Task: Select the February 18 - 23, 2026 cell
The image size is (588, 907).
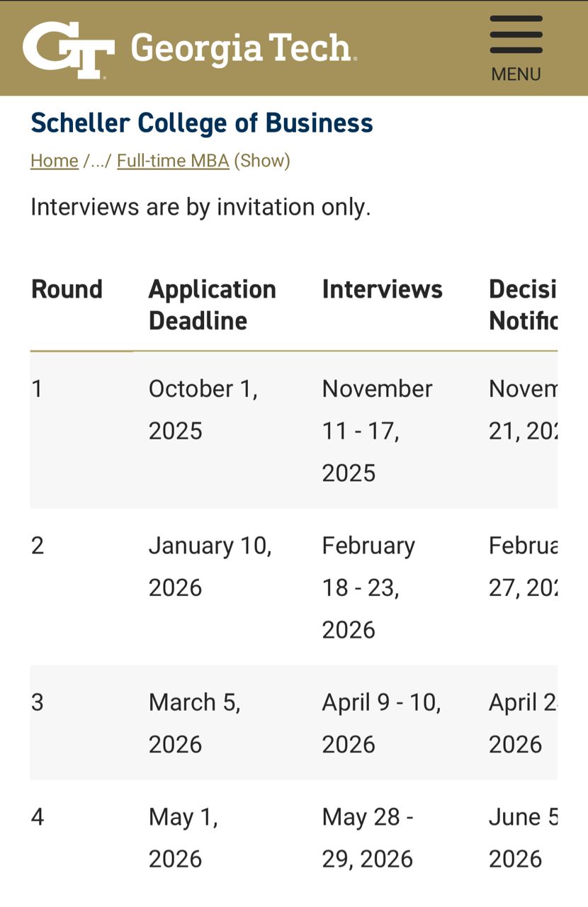Action: click(368, 587)
